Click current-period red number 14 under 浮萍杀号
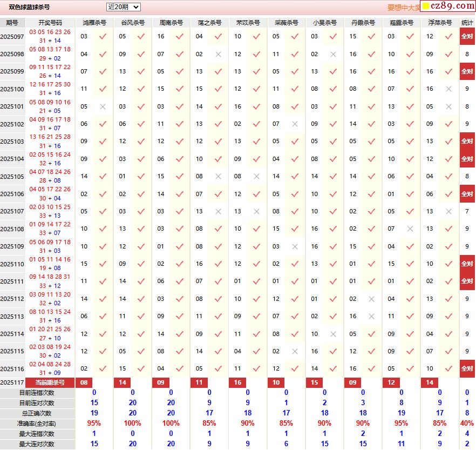Viewport: 476px width, 450px height. click(430, 382)
